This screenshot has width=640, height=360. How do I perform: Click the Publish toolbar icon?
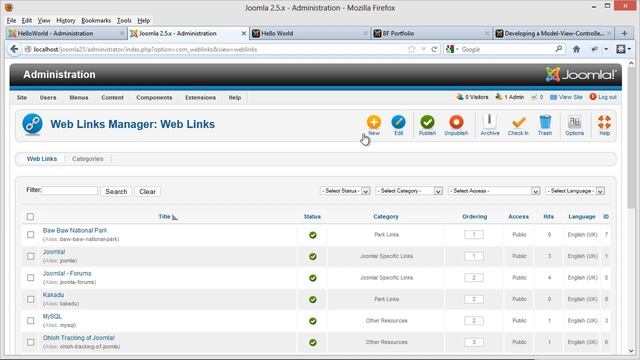coord(427,125)
